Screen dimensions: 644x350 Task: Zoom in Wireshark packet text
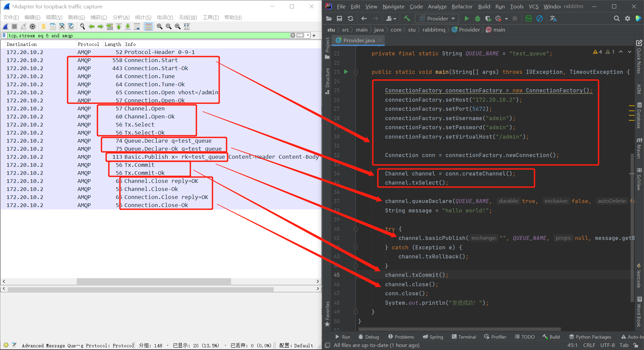coord(160,27)
